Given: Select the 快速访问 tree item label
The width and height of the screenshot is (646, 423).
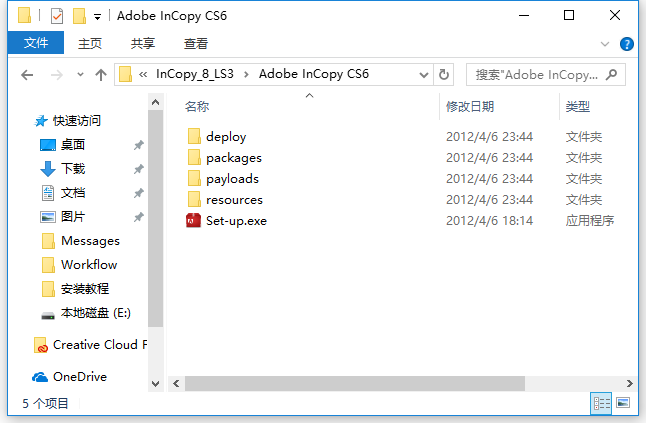Looking at the screenshot, I should (77, 121).
